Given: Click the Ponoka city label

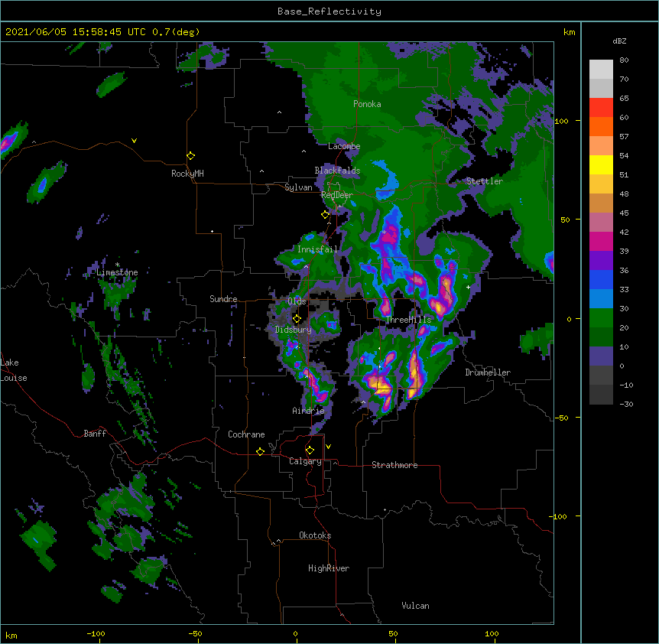Looking at the screenshot, I should [x=367, y=104].
